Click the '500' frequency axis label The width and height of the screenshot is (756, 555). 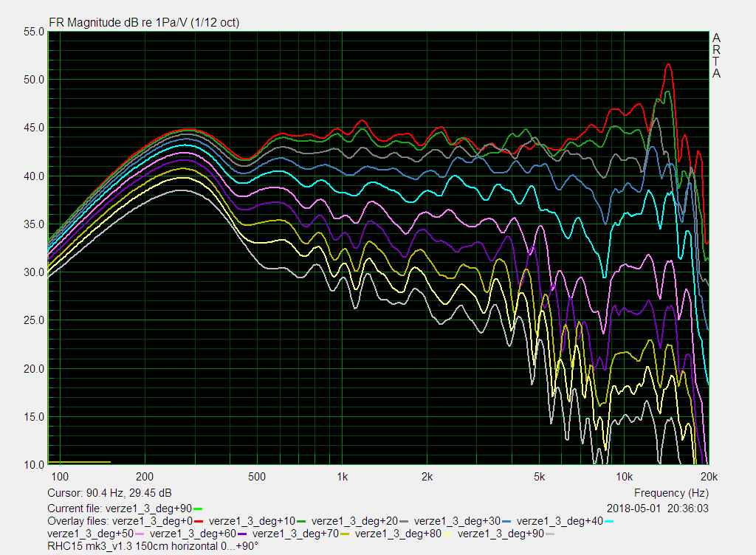[257, 477]
